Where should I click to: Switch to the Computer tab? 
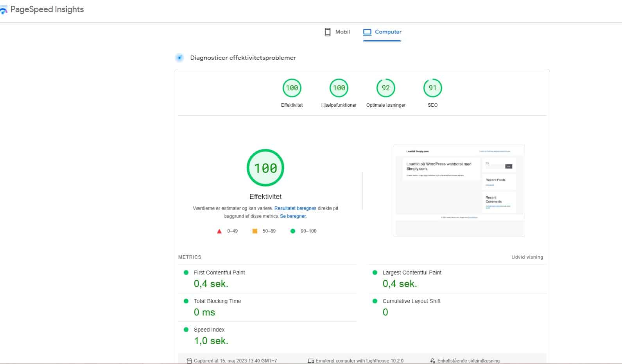[382, 32]
